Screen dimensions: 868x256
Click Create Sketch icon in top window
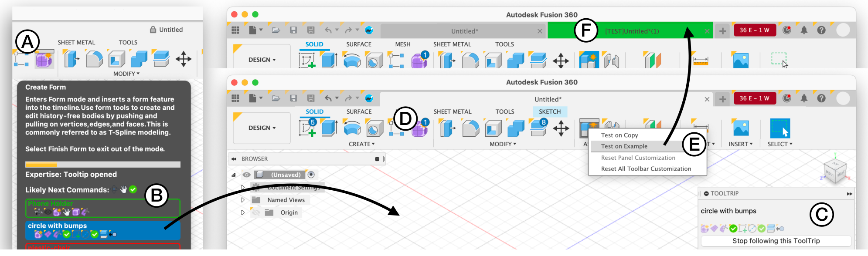[307, 60]
